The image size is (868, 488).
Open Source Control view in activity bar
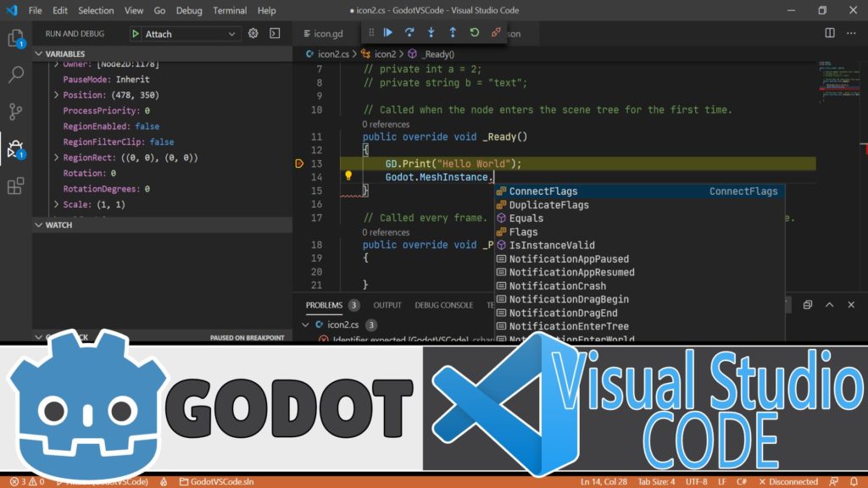coord(15,111)
